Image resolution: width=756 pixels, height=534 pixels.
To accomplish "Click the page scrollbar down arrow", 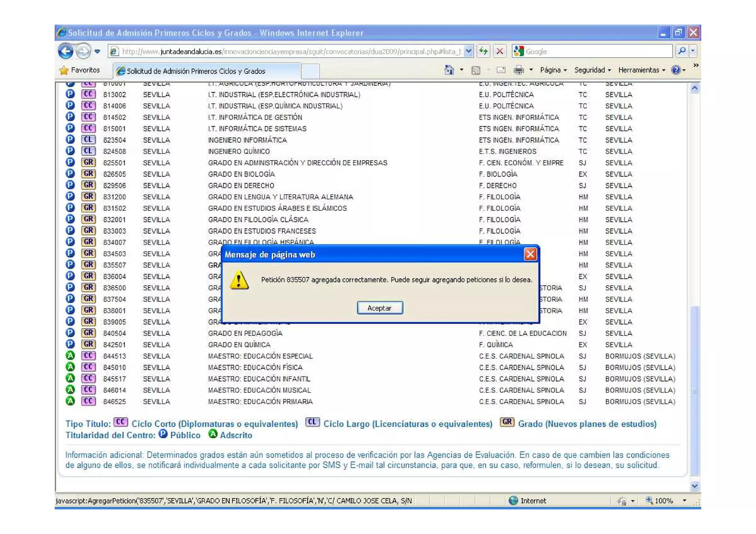I will 694,486.
